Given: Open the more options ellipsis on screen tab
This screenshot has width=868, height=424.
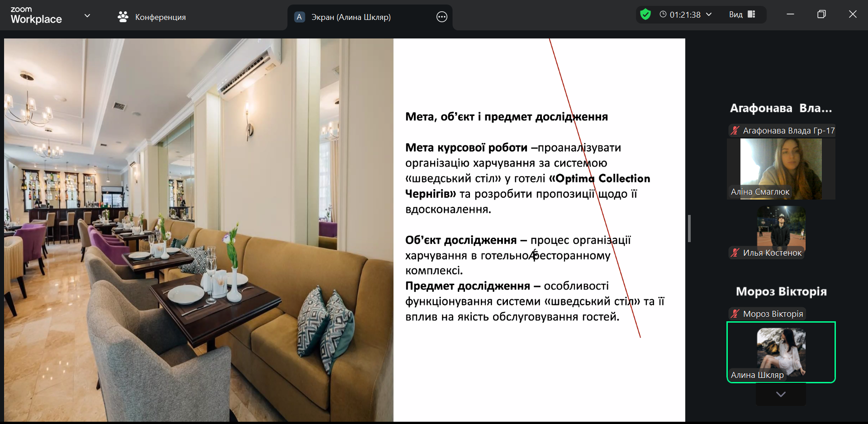Looking at the screenshot, I should pyautogui.click(x=441, y=17).
